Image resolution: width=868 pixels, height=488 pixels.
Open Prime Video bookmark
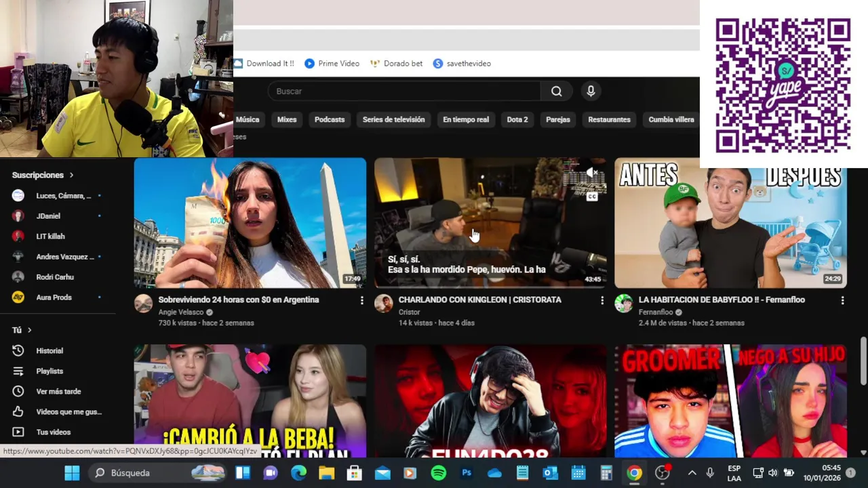(x=332, y=63)
